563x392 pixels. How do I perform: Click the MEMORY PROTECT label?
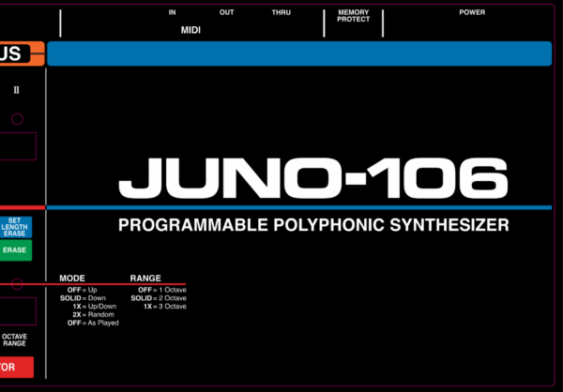tap(354, 16)
